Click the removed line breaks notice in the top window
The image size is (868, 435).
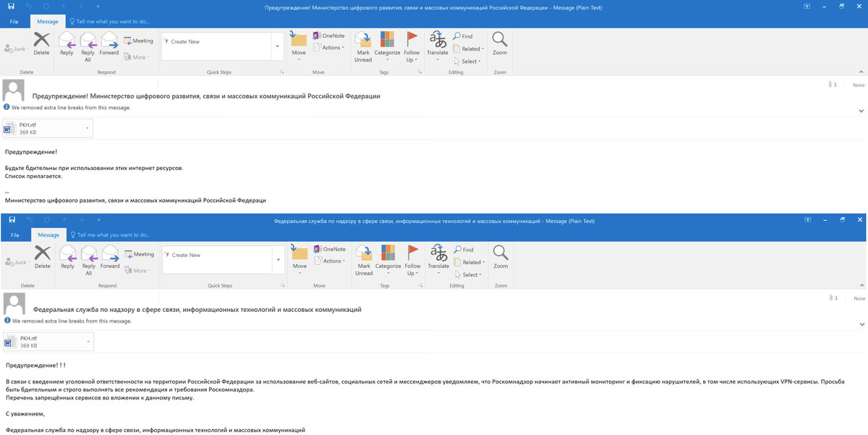[67, 107]
